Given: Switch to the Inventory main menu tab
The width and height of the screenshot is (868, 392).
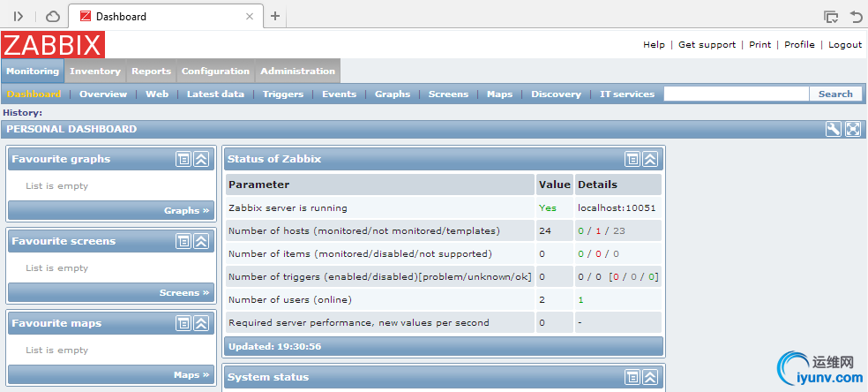Looking at the screenshot, I should coord(95,71).
